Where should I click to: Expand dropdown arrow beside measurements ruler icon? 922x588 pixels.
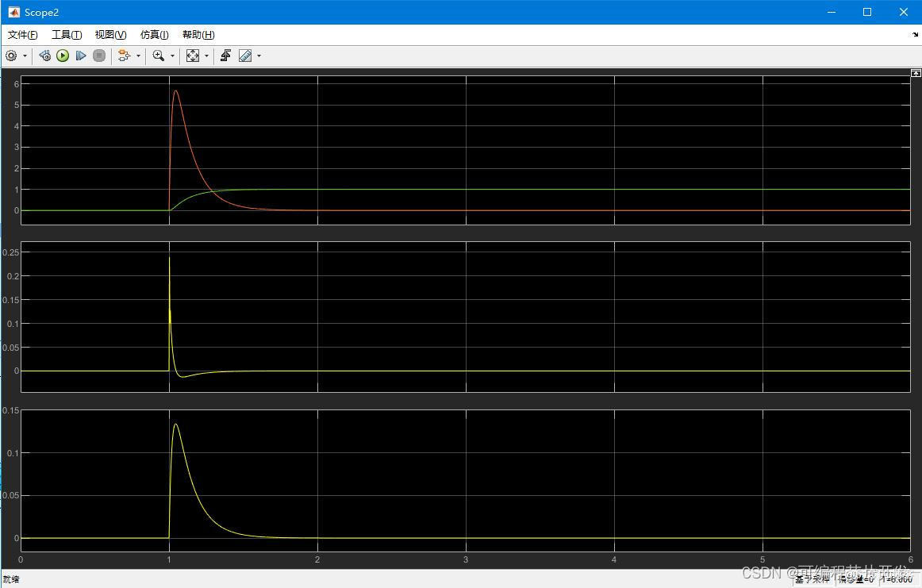pos(259,56)
